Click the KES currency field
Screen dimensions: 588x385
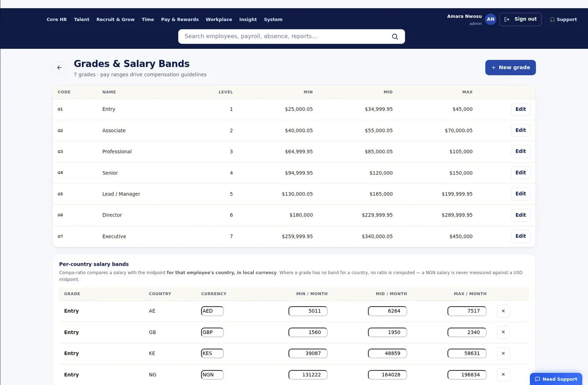point(212,353)
